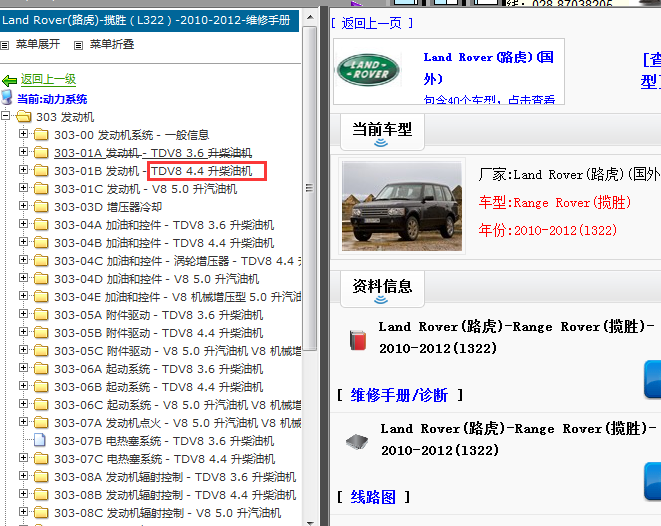Open the 维修手册/诊断 link
661x526 pixels.
399,395
